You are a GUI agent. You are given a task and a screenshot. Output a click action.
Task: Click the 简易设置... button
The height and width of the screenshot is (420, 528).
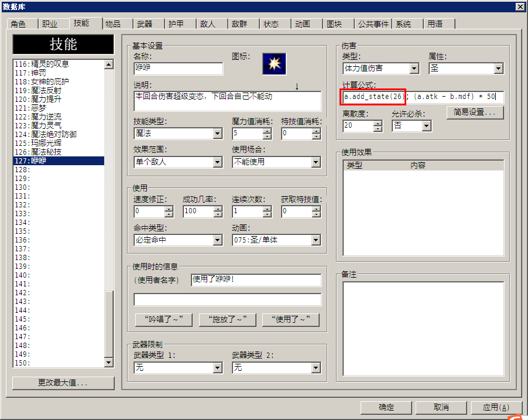[475, 112]
